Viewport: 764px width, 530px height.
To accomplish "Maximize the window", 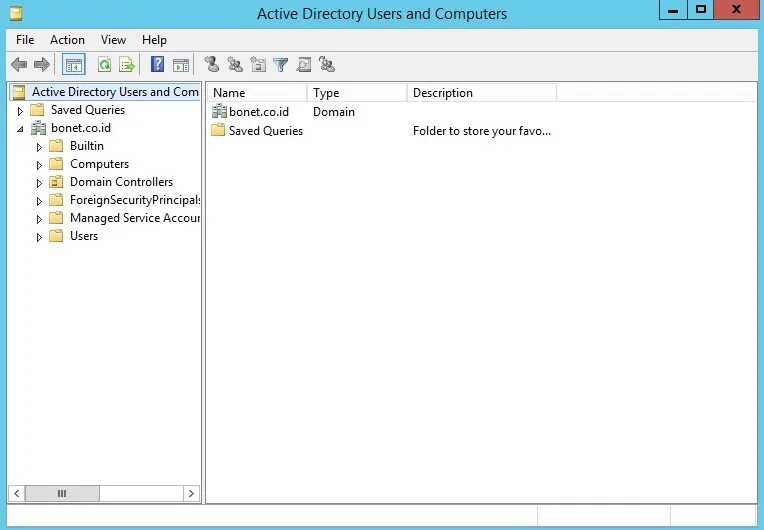I will coord(701,10).
